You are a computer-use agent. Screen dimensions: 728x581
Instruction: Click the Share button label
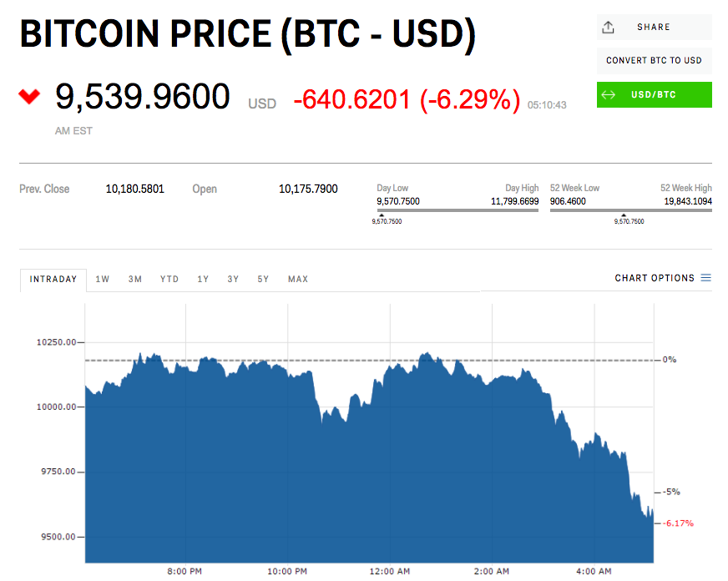[654, 28]
